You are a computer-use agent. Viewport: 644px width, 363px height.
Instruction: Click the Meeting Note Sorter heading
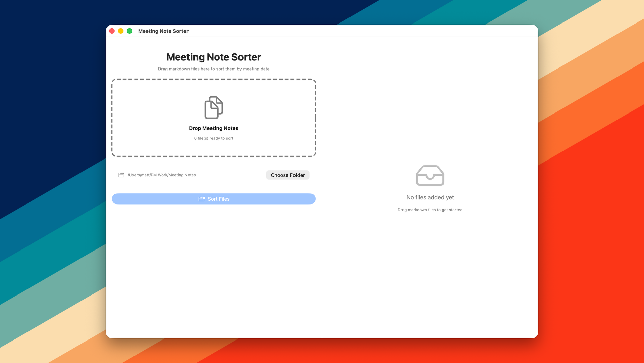(x=214, y=57)
